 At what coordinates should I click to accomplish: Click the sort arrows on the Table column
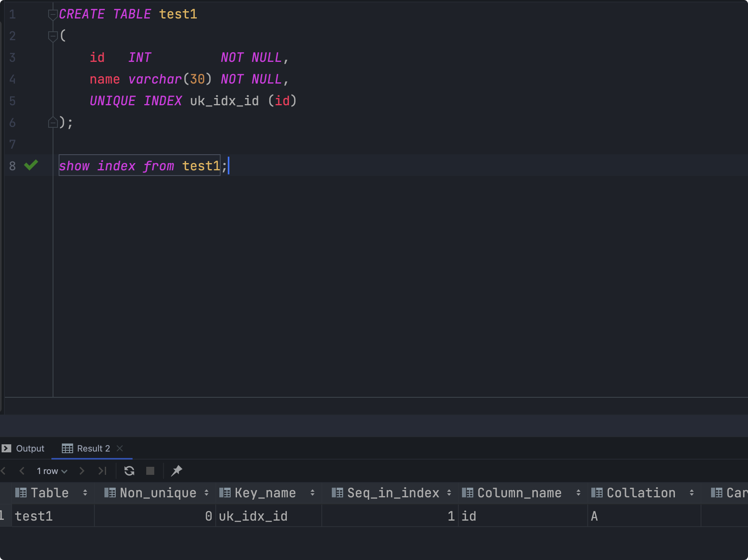[x=85, y=493]
